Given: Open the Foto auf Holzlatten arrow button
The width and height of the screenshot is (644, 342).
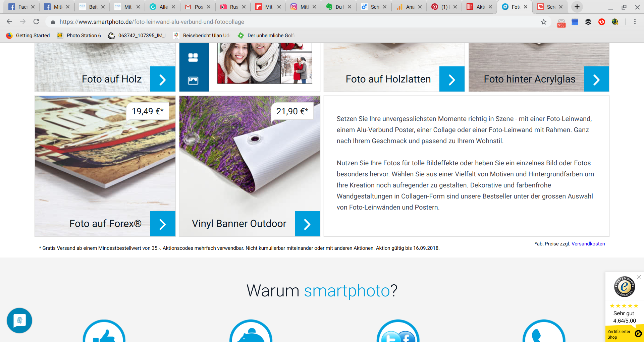Looking at the screenshot, I should coord(452,79).
